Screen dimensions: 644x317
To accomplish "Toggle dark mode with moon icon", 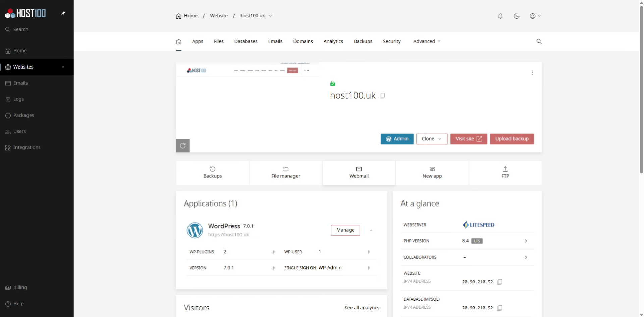I will pos(517,16).
